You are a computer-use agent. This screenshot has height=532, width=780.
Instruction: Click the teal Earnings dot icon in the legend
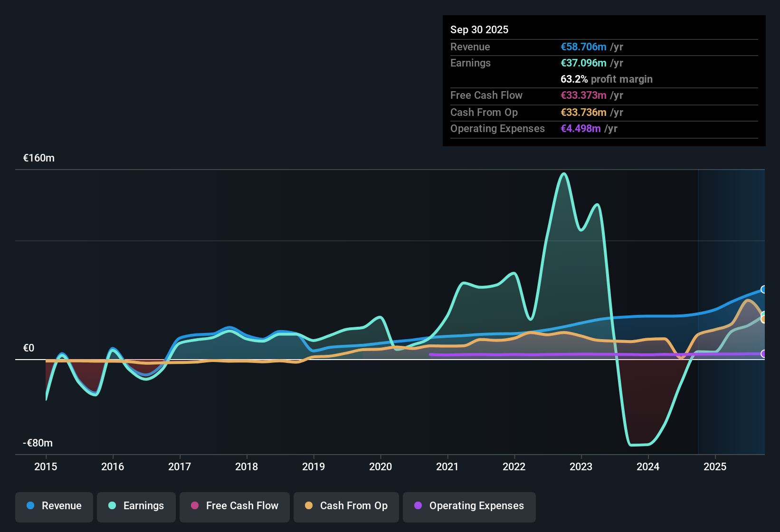pyautogui.click(x=112, y=506)
